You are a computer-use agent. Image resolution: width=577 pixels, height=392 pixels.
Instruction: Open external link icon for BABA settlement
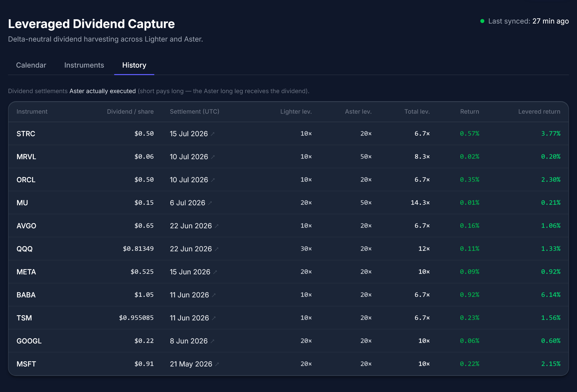214,295
